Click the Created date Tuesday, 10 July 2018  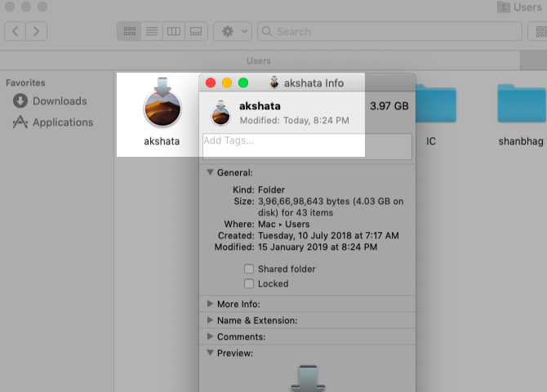pos(328,236)
